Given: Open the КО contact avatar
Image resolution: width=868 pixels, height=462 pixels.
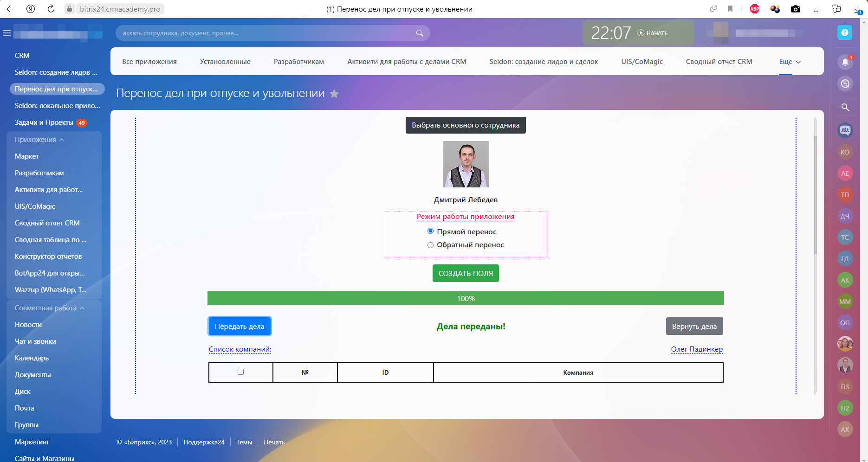Looking at the screenshot, I should 845,152.
